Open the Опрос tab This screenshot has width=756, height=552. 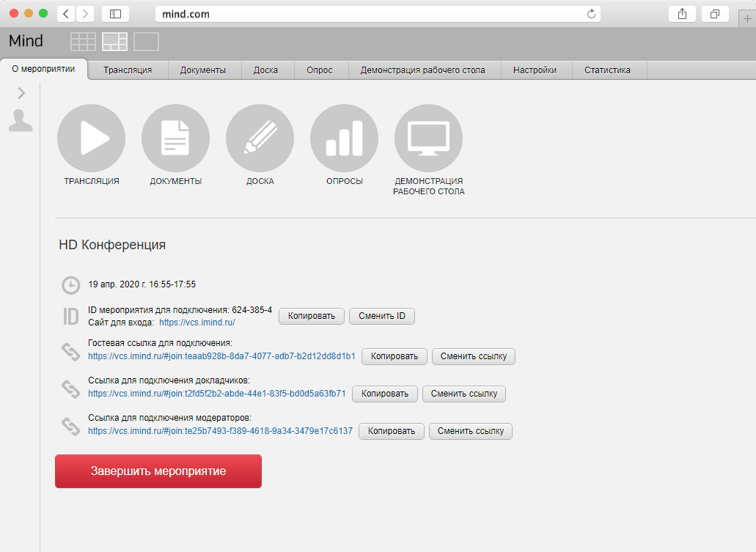(x=320, y=70)
